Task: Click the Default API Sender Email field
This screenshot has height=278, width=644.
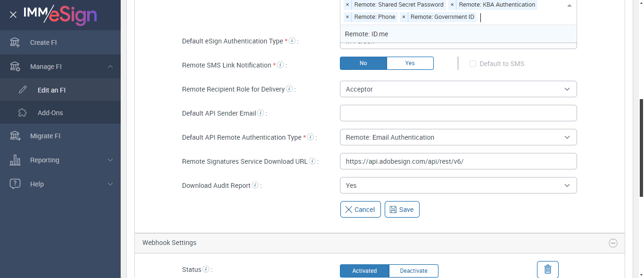Action: pos(458,113)
